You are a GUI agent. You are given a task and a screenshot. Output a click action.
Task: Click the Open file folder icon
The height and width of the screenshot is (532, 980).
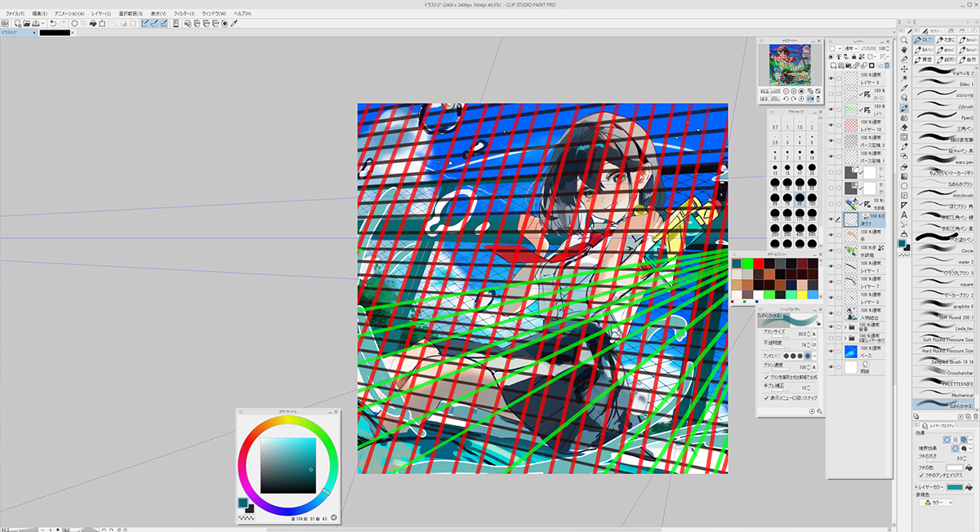click(x=27, y=24)
